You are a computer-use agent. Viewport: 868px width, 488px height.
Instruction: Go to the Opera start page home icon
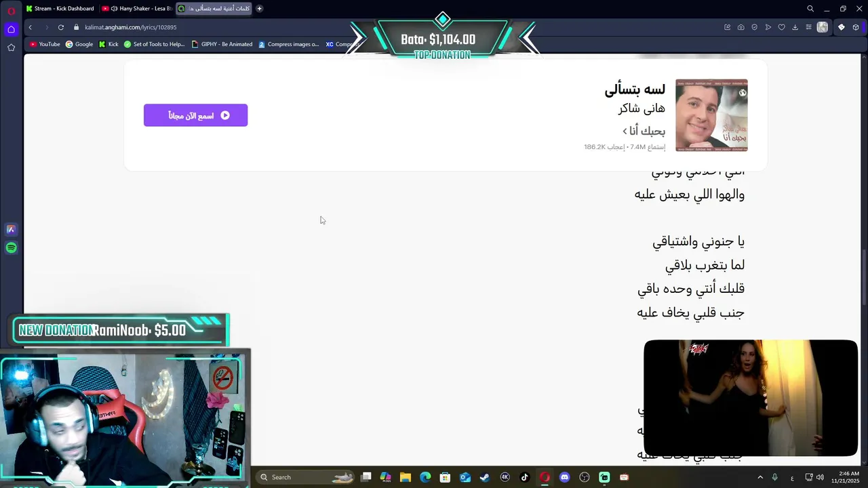[x=11, y=29]
